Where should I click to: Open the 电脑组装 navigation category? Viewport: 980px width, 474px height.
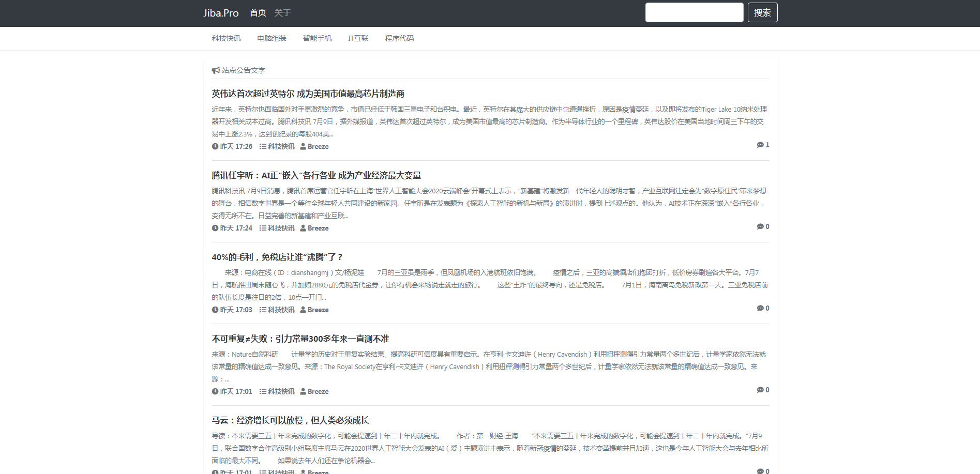point(272,38)
